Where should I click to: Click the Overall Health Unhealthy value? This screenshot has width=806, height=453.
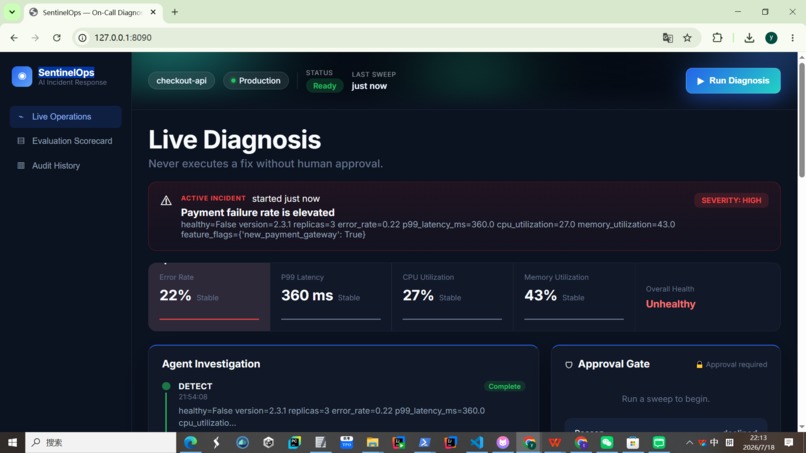[670, 304]
